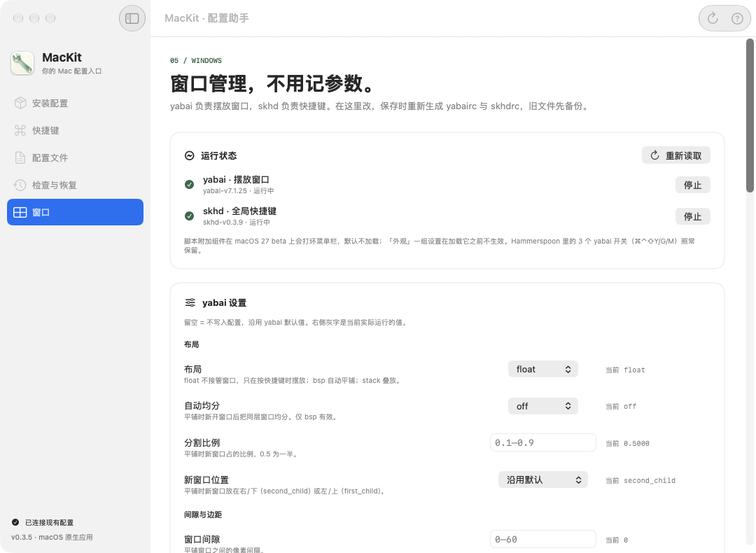Stop yabai with its 停止 button

click(692, 185)
